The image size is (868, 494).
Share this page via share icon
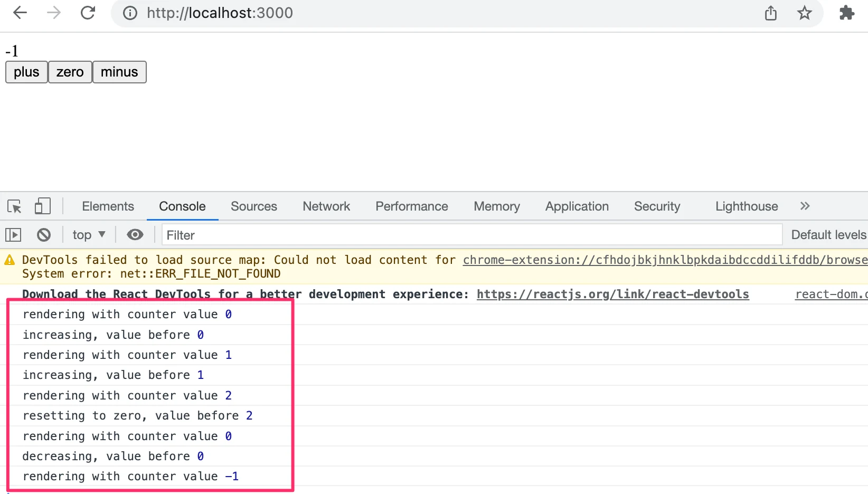click(x=771, y=13)
